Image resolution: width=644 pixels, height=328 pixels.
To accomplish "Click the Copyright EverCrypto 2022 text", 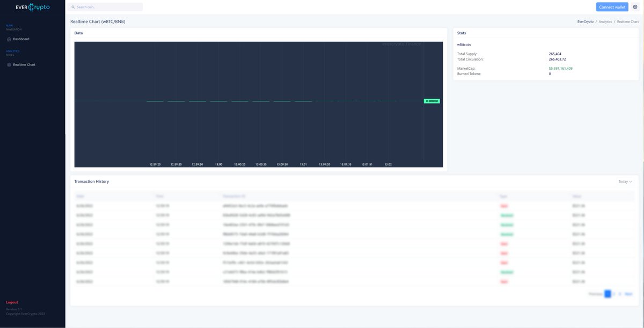I will 26,314.
